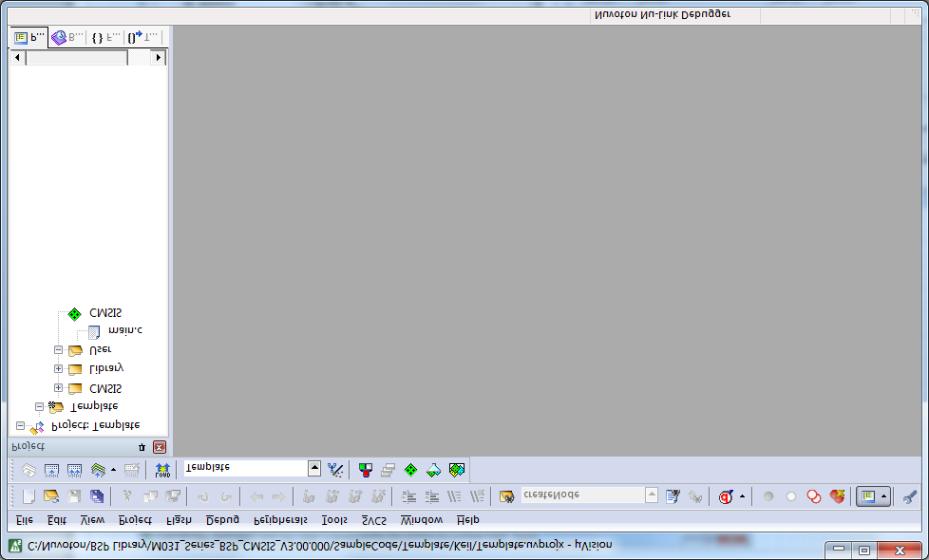Open Options for Target wand icon
929x560 pixels.
pyautogui.click(x=335, y=469)
